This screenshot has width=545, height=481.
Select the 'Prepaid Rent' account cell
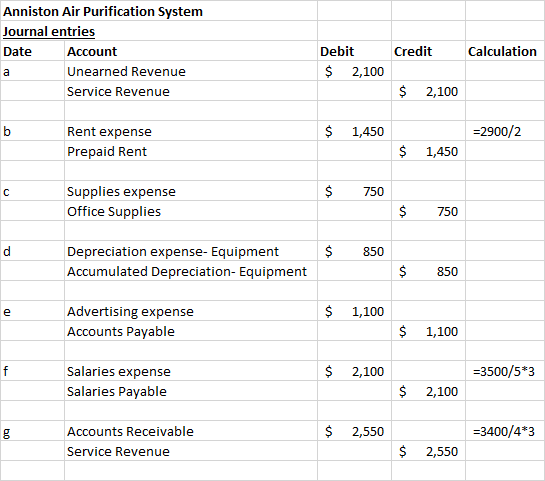point(191,151)
